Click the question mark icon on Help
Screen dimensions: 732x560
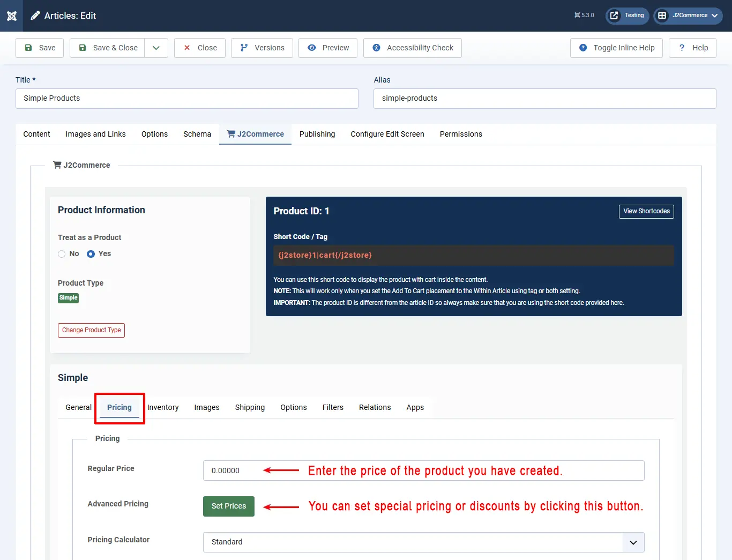coord(682,48)
